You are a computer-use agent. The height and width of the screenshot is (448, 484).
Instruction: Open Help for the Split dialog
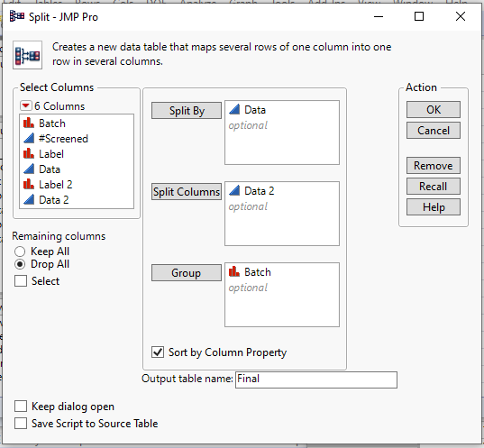point(434,206)
